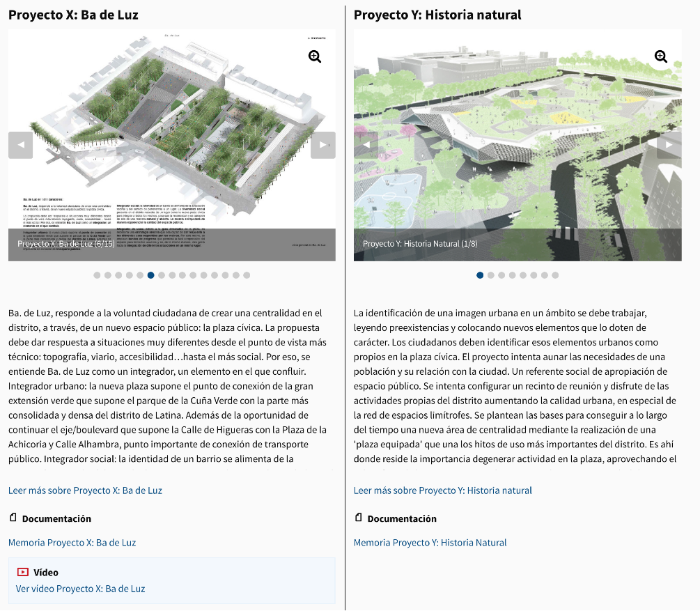Click the document icon beside Proyecto X Documentación
The height and width of the screenshot is (611, 700).
click(13, 518)
